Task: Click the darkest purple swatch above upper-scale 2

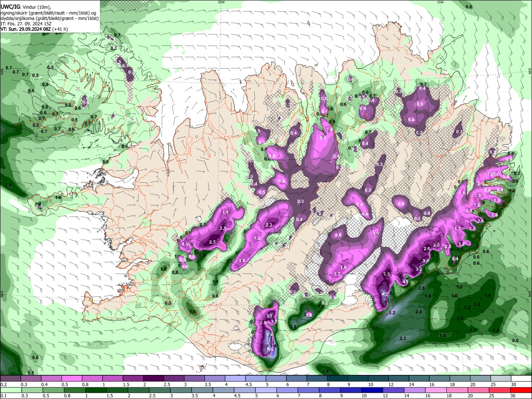Action: 153,379
